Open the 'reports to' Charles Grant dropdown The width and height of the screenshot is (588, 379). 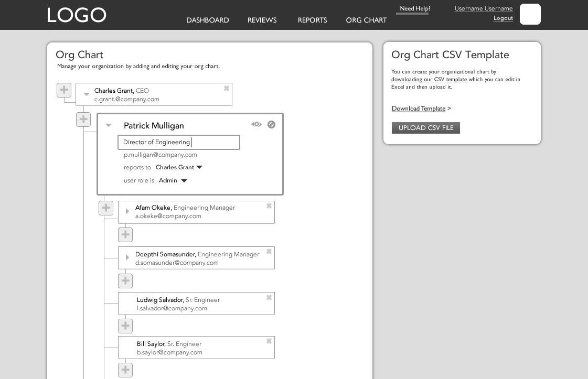179,167
